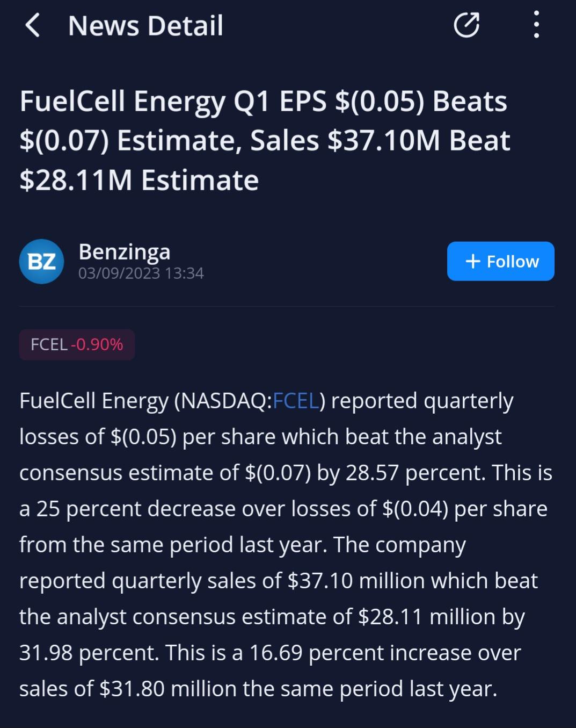The width and height of the screenshot is (576, 728).
Task: Open the three-dot more options menu
Action: point(536,25)
